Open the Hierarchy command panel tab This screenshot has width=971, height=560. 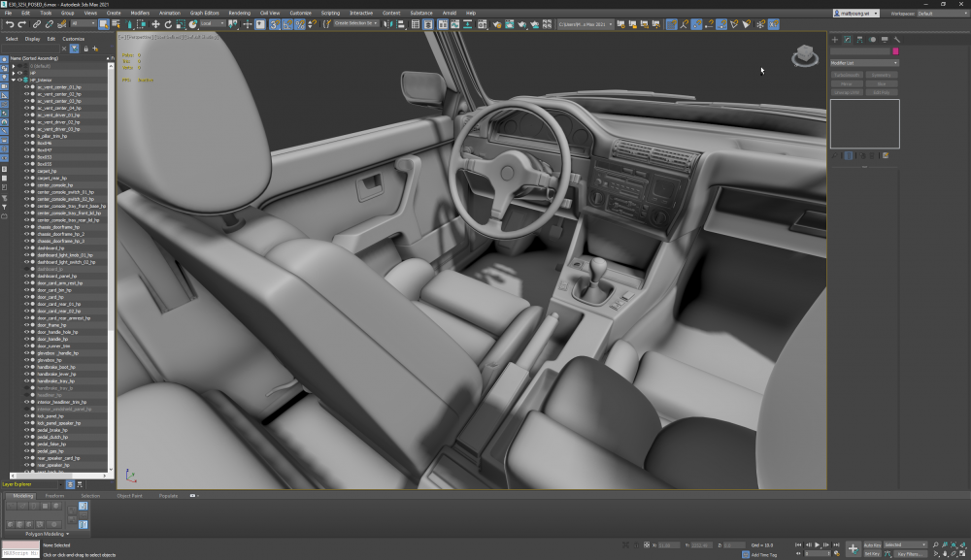859,39
